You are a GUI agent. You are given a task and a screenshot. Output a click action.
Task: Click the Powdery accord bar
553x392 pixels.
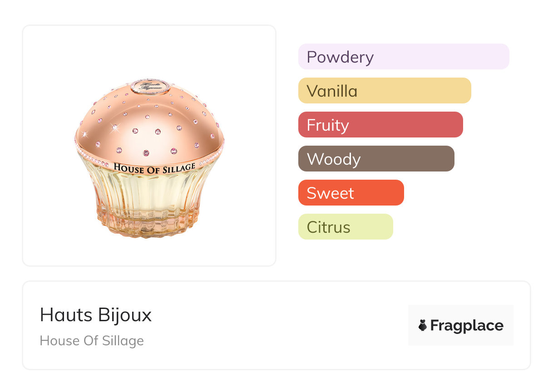tap(403, 57)
